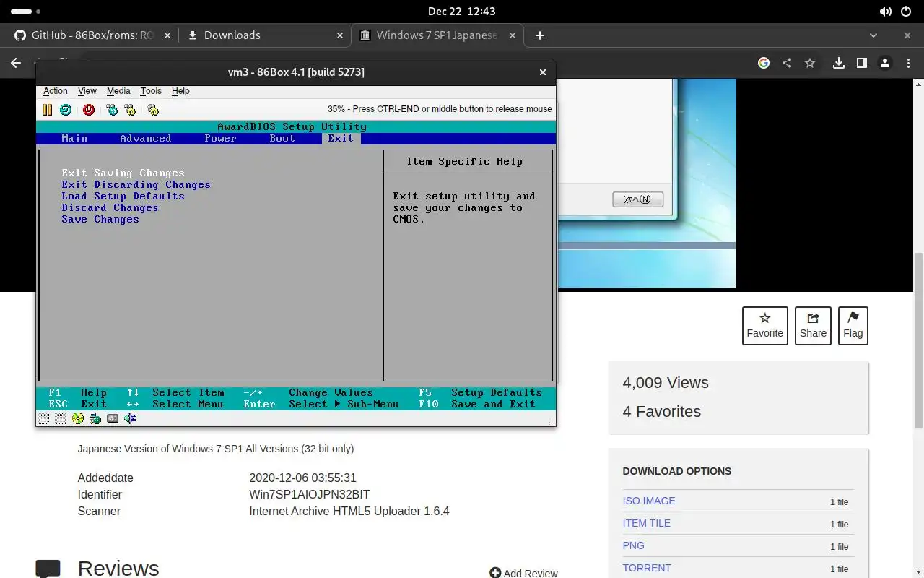924x578 pixels.
Task: Close the Downloads browser tab
Action: click(x=340, y=35)
